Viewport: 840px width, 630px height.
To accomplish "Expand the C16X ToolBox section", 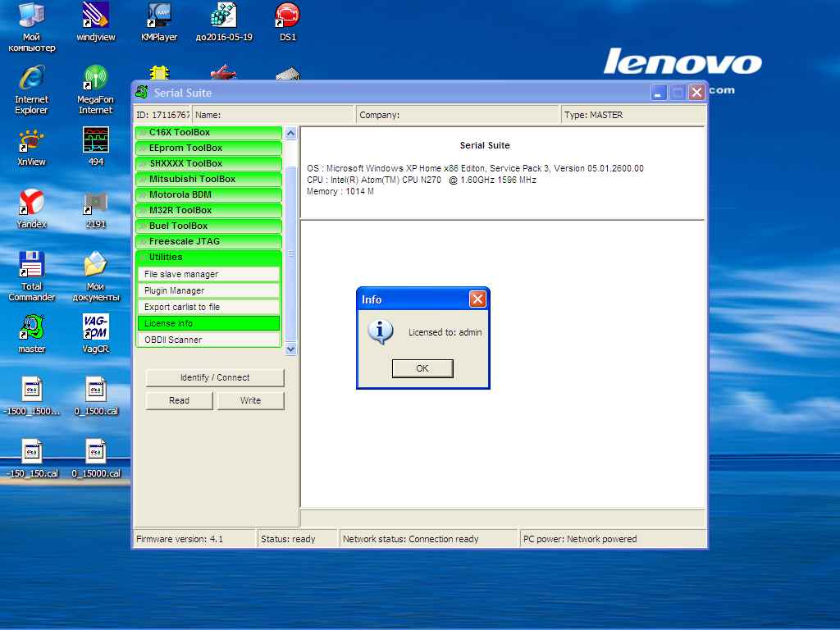I will click(209, 132).
